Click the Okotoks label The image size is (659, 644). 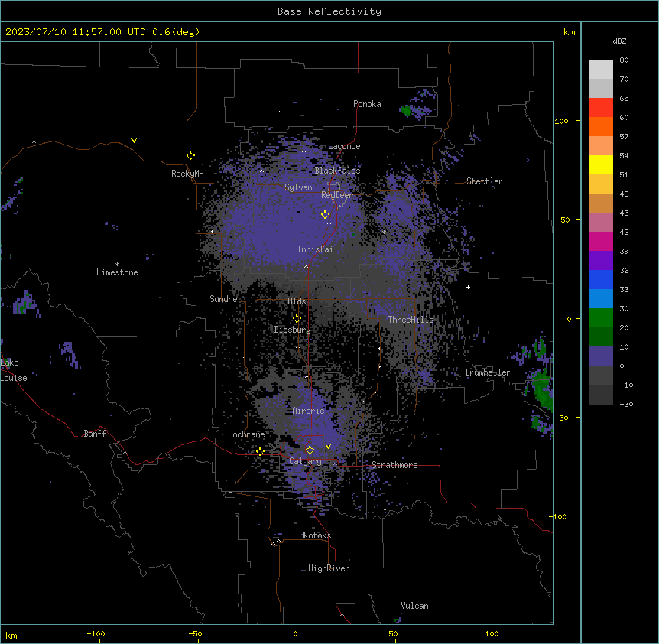click(x=315, y=535)
